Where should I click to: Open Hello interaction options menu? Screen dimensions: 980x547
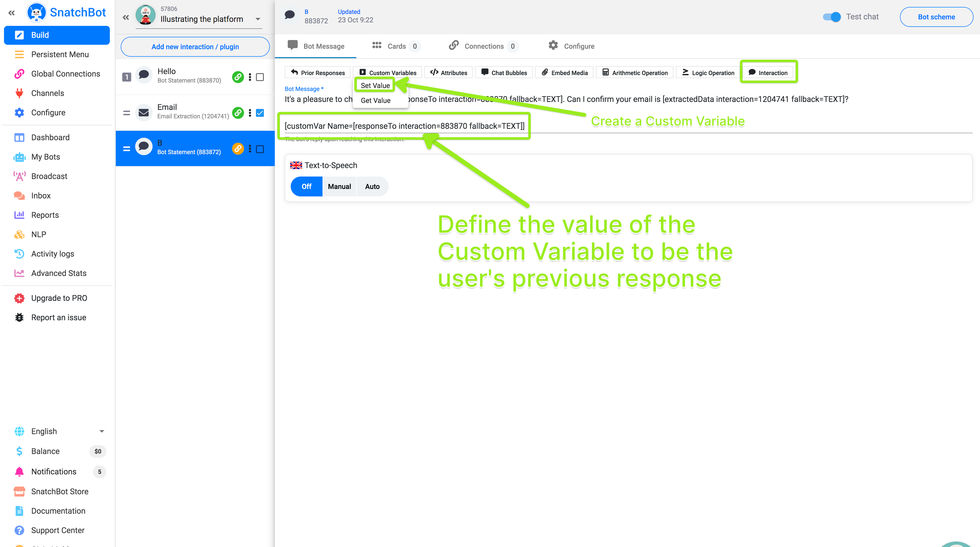point(250,77)
